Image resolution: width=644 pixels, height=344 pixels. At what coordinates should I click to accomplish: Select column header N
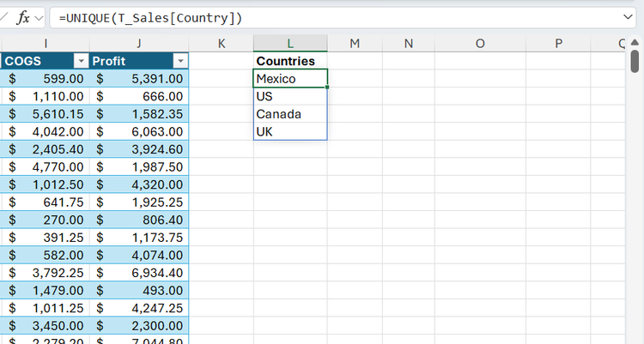(x=408, y=43)
